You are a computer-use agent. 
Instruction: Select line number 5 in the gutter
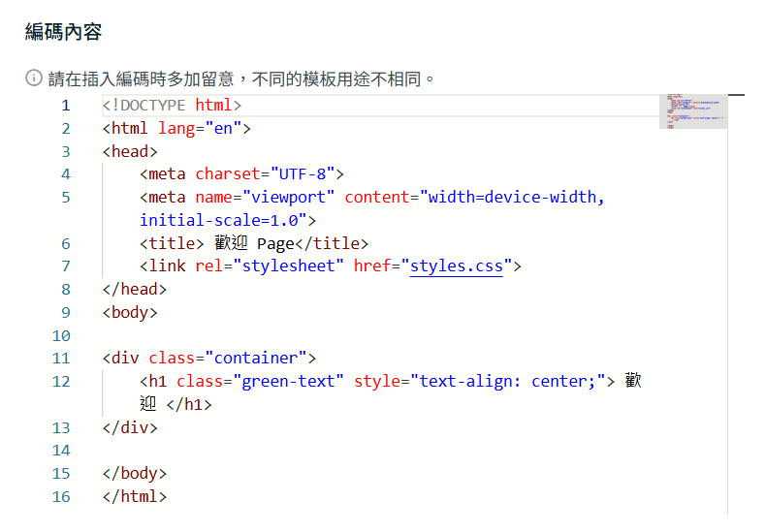(65, 198)
